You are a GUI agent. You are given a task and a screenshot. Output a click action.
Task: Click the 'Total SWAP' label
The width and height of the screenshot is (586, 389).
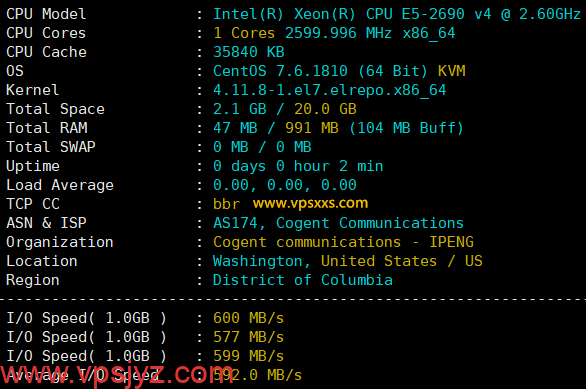pyautogui.click(x=50, y=147)
